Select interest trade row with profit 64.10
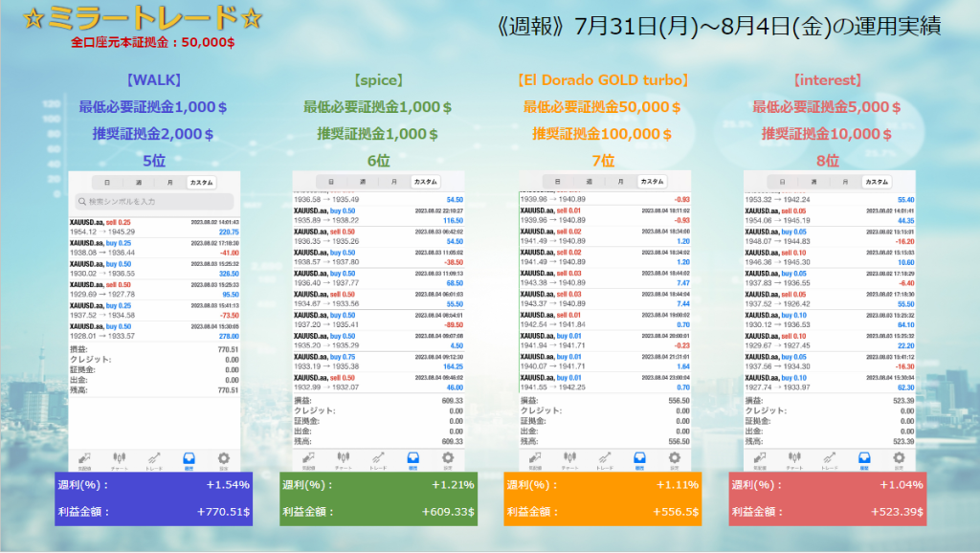 830,320
